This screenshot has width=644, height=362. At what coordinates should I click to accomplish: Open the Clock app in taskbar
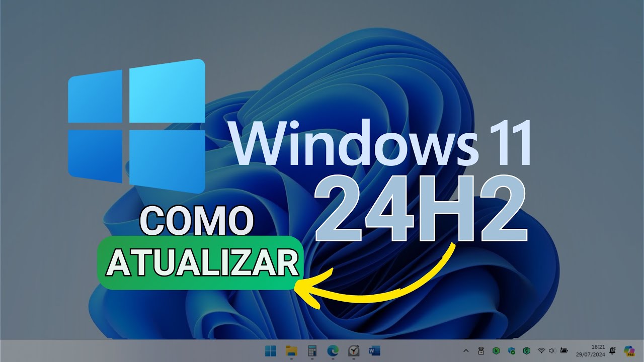pyautogui.click(x=354, y=350)
